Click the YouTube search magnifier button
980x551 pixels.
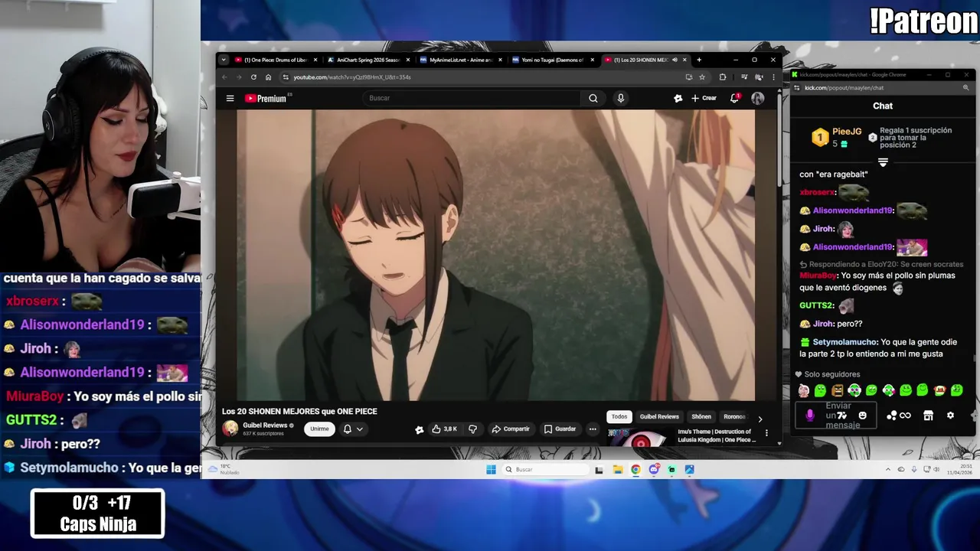(593, 98)
